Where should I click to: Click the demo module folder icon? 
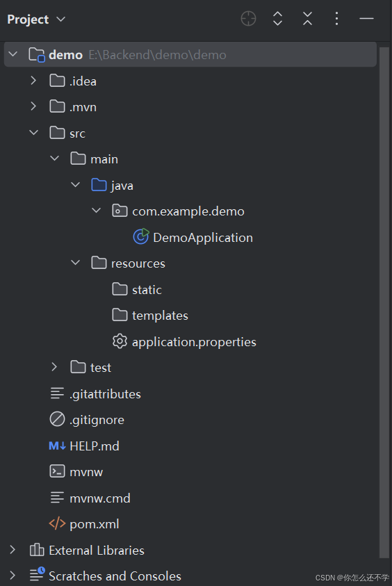[37, 54]
